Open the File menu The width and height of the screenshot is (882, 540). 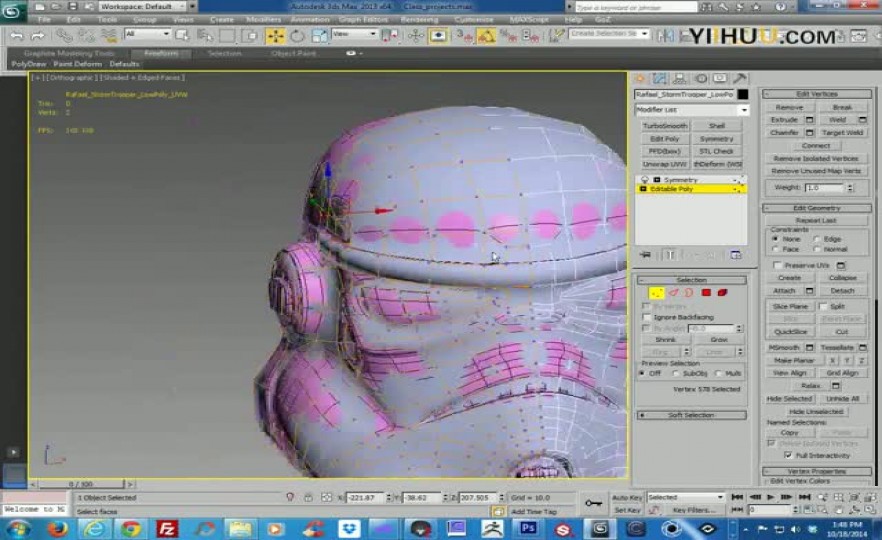[44, 20]
